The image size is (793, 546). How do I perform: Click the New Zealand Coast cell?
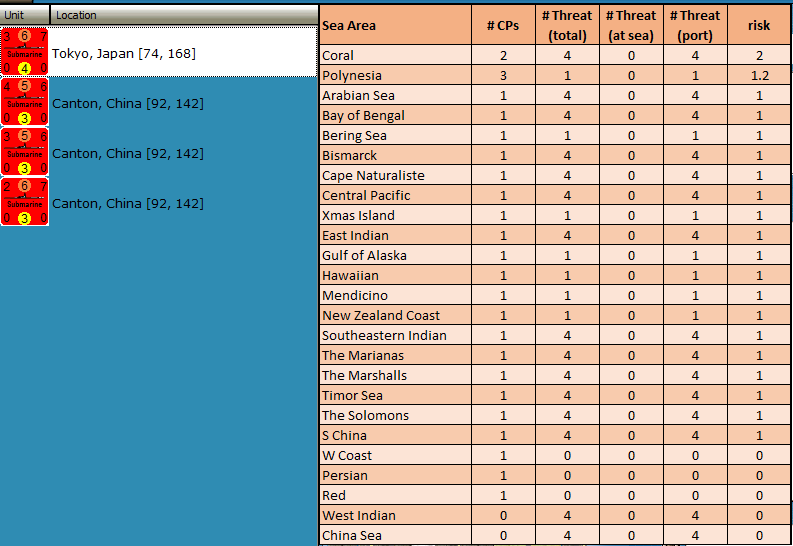pyautogui.click(x=395, y=315)
